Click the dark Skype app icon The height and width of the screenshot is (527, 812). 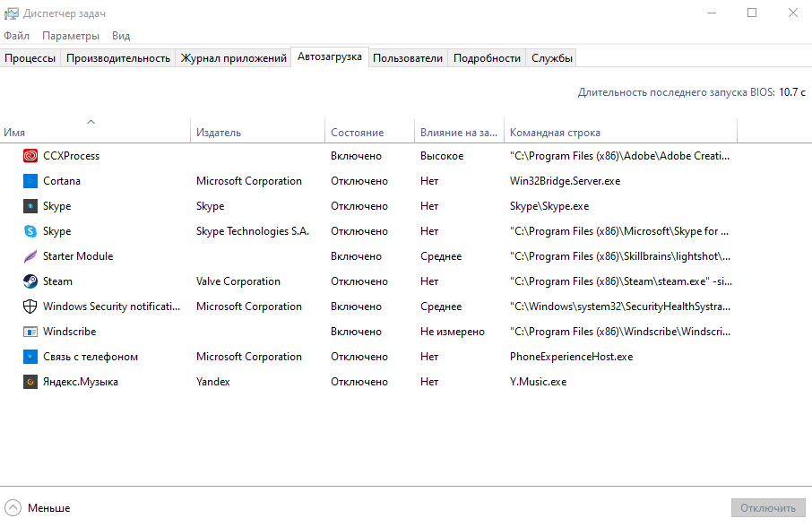(x=30, y=206)
